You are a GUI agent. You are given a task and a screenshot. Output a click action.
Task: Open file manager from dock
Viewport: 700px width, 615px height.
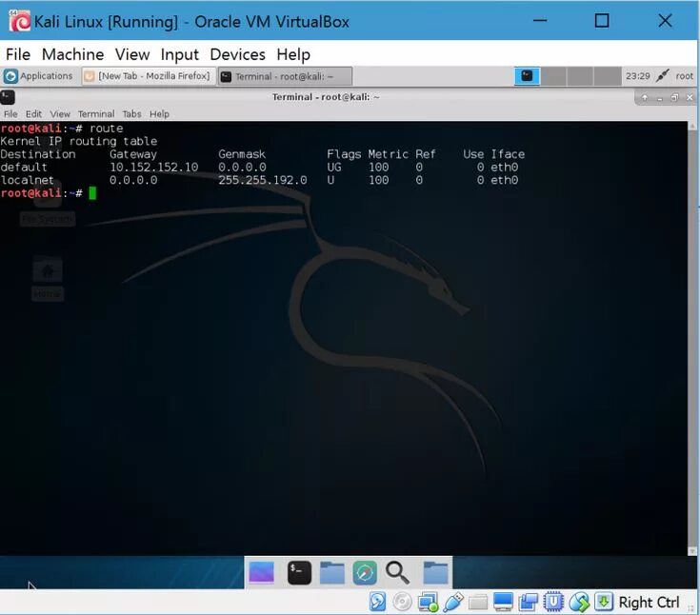(x=332, y=572)
